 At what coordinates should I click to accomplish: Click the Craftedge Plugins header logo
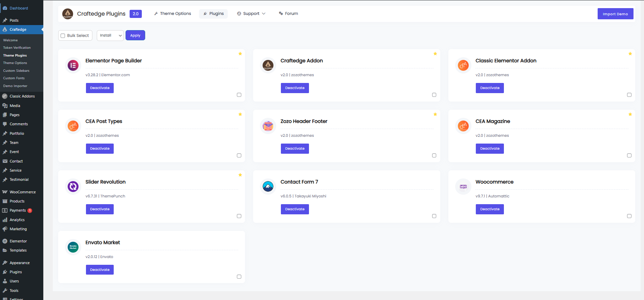(68, 14)
